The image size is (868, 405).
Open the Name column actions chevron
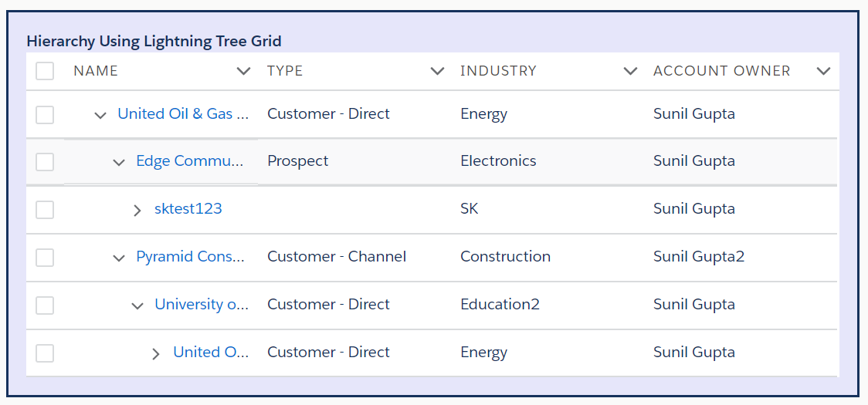click(244, 71)
